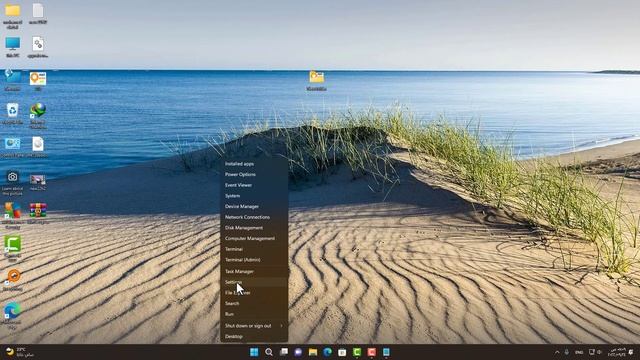
Task: Open the date and time clock
Action: click(x=616, y=352)
